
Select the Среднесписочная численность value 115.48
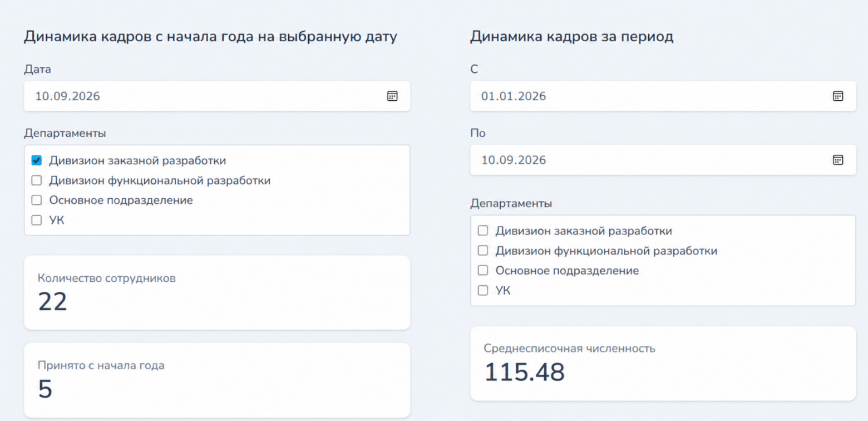(525, 373)
